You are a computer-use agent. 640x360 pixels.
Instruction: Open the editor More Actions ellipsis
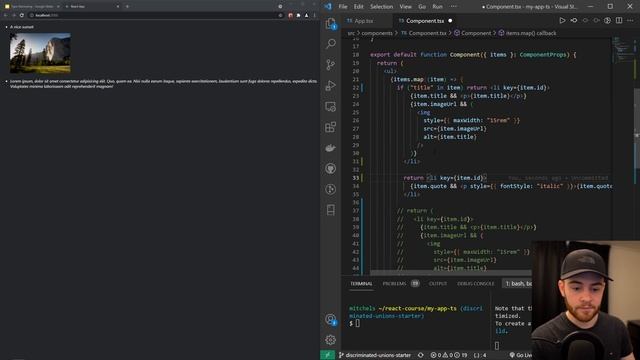click(x=631, y=20)
